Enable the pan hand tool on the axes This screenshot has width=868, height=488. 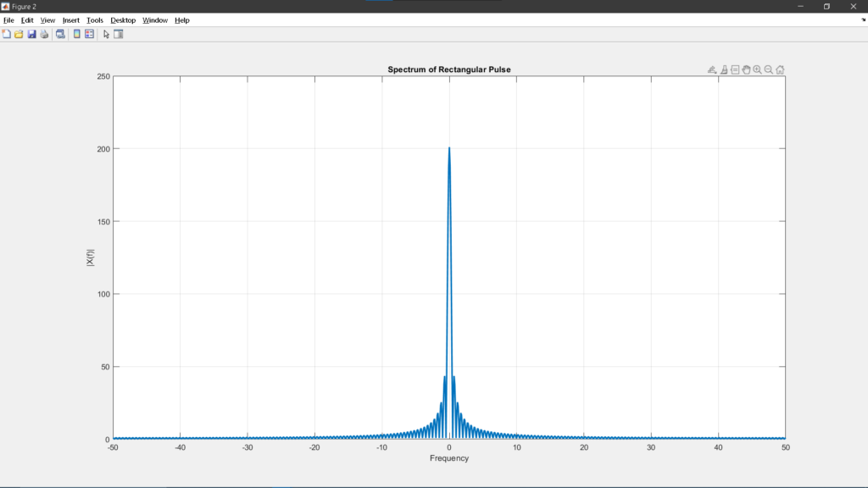746,69
